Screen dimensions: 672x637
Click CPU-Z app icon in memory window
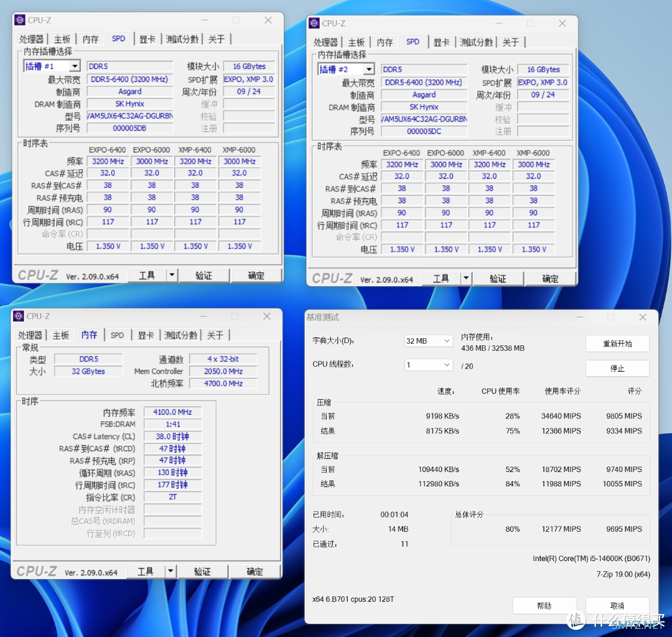pos(19,316)
